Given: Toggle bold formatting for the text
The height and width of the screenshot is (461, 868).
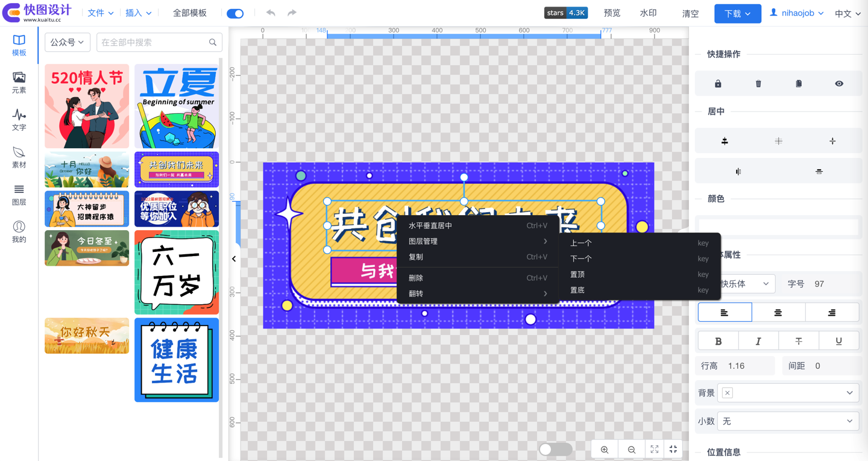Looking at the screenshot, I should coord(718,340).
